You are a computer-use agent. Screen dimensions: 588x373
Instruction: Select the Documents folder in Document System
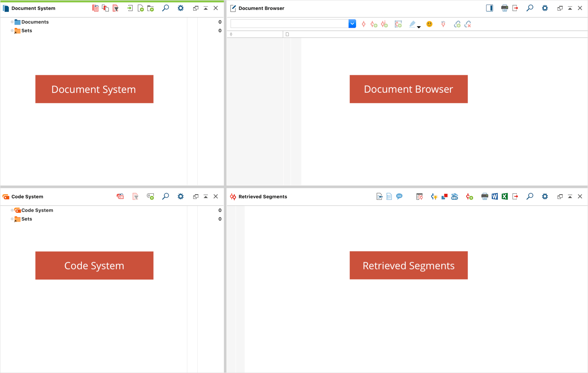[x=35, y=22]
